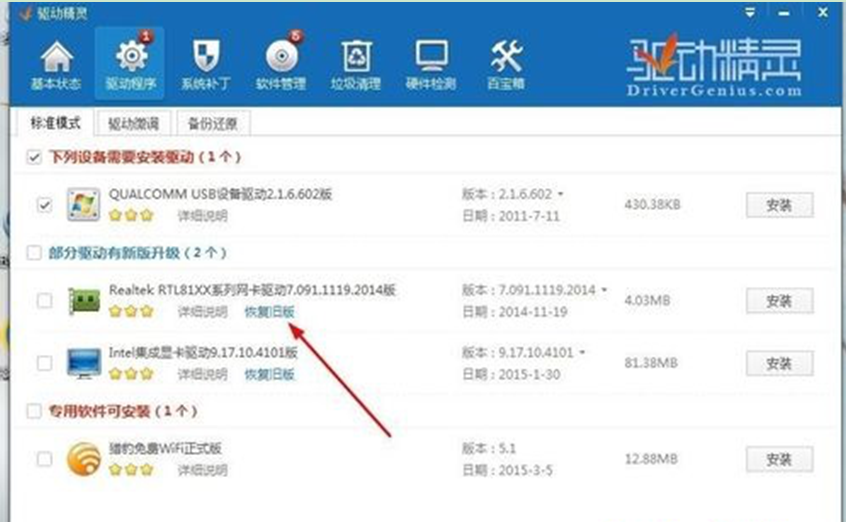Install the Realtek RTL81XX driver
846x522 pixels.
pos(779,301)
